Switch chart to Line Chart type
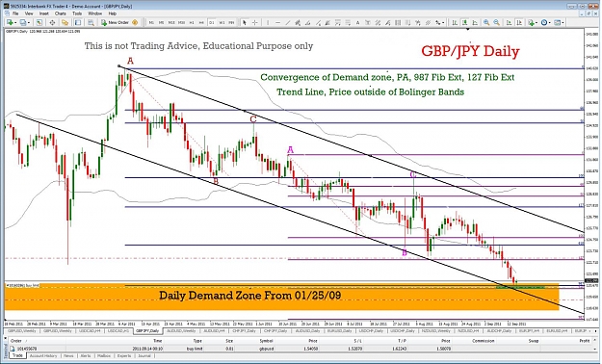The image size is (602, 364). [x=475, y=23]
